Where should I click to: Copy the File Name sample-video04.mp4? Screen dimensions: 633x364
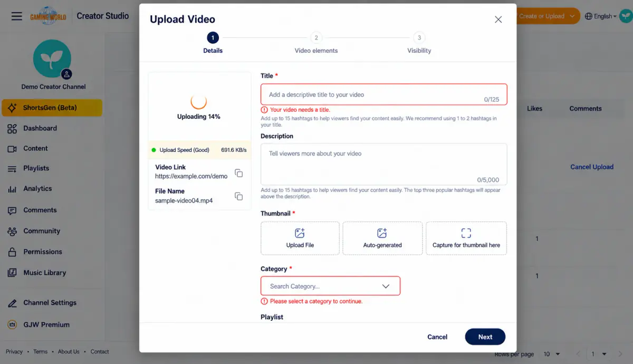click(238, 196)
